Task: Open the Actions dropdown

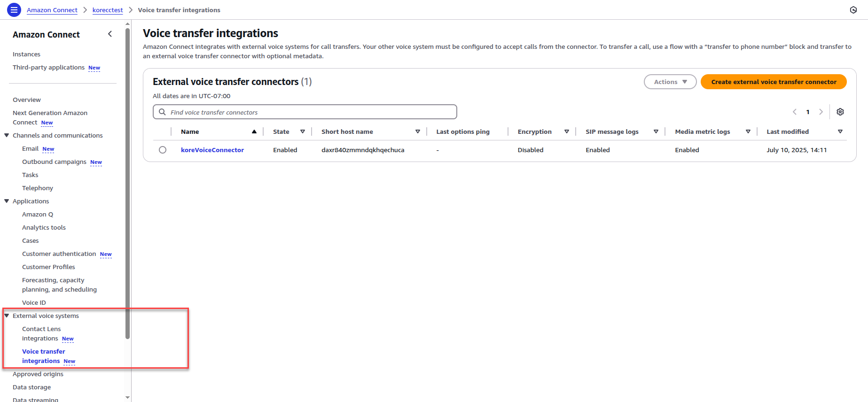Action: (x=670, y=82)
